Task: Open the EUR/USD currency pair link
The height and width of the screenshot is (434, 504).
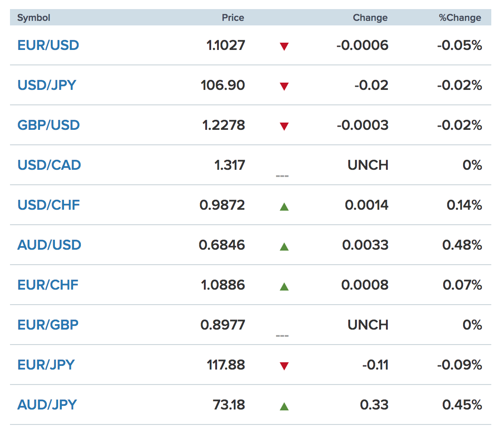Action: [x=48, y=45]
